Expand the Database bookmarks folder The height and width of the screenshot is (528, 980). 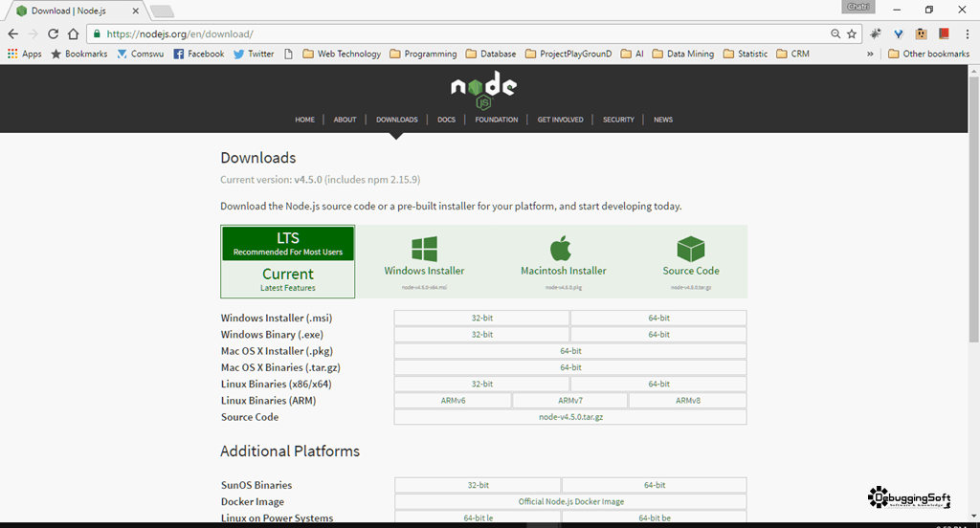coord(491,54)
